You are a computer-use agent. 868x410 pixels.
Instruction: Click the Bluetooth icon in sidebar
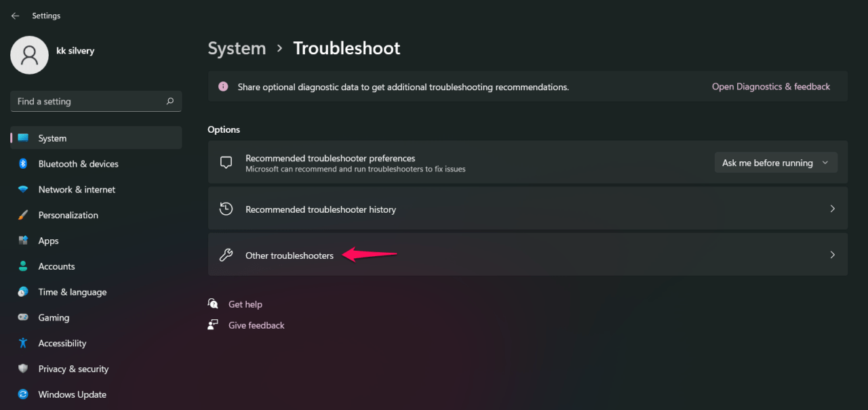click(x=23, y=164)
